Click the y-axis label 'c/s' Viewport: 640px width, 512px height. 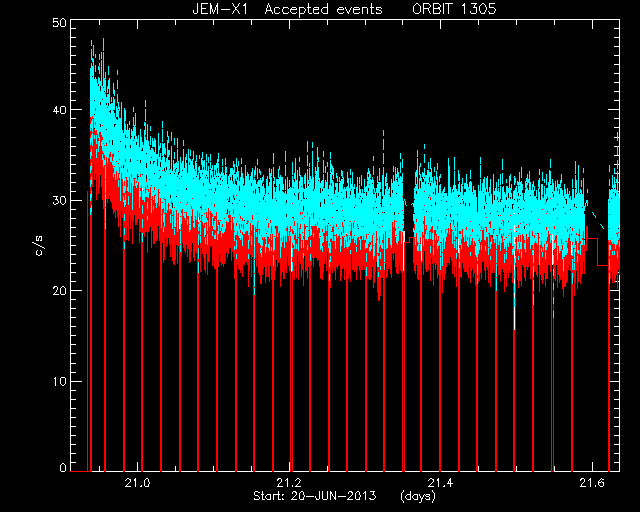click(40, 246)
